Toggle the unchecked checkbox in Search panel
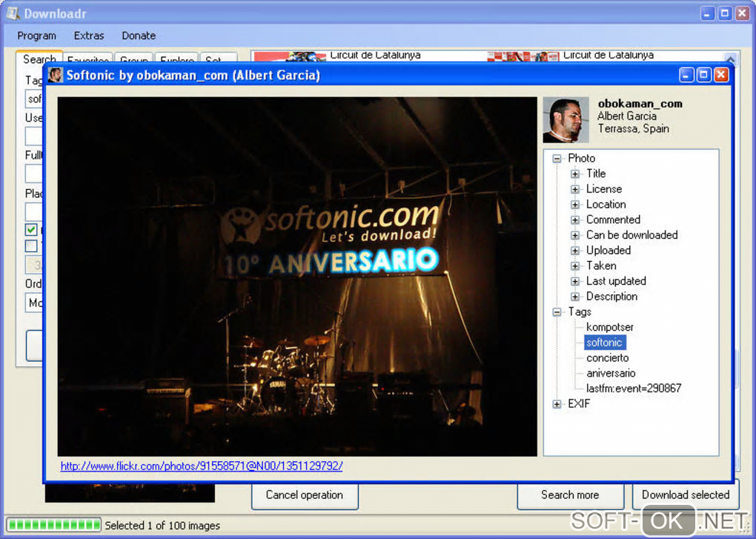756x539 pixels. [x=31, y=245]
